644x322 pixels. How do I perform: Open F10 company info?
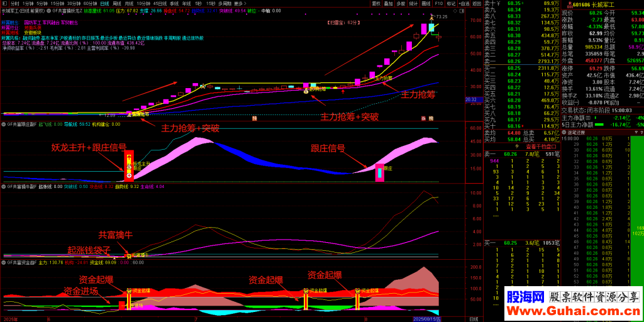438,3
